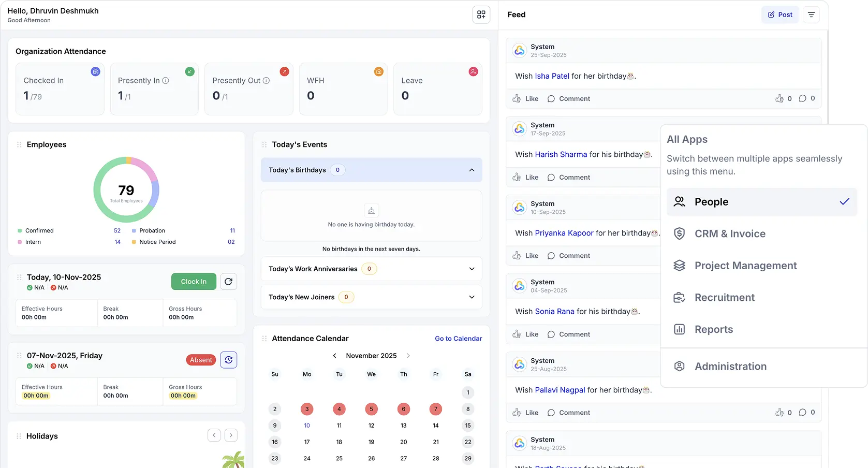Select CRM & Invoice from All Apps menu
This screenshot has height=468, width=868.
[x=730, y=233]
